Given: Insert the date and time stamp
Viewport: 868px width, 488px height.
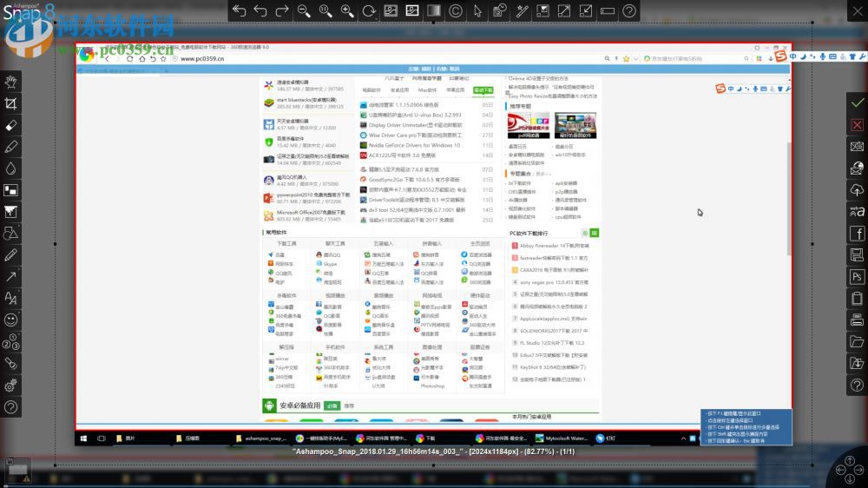Looking at the screenshot, I should [499, 10].
